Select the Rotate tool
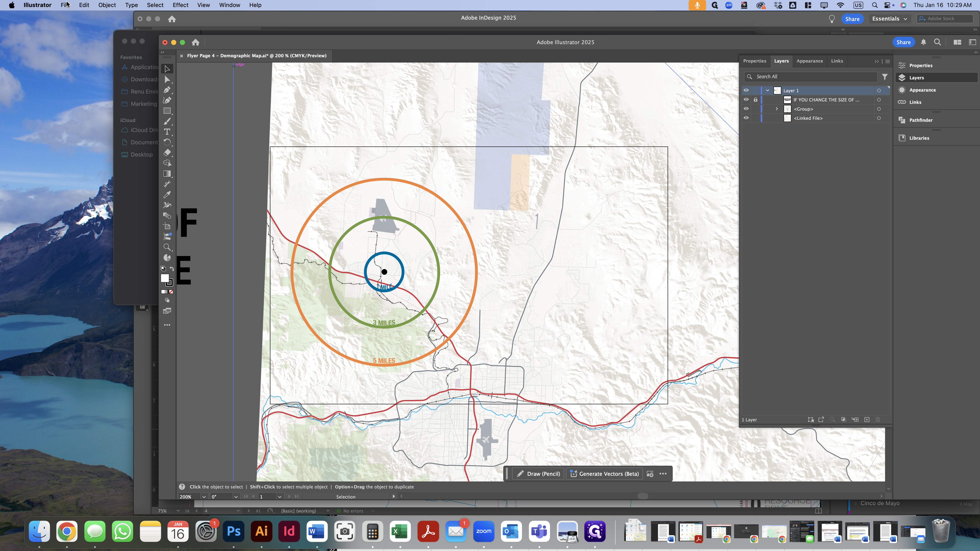Viewport: 980px width, 551px height. click(167, 142)
